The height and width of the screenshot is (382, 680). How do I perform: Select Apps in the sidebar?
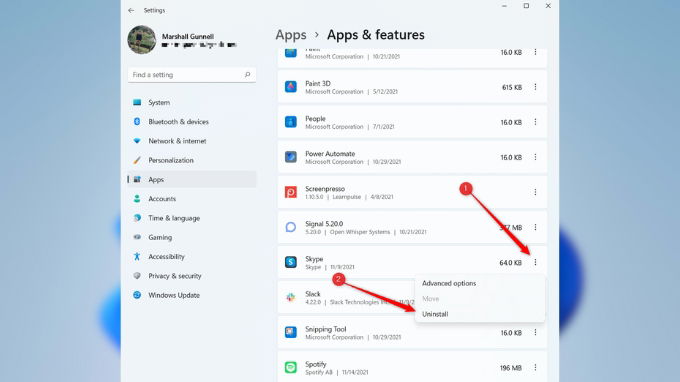(192, 180)
